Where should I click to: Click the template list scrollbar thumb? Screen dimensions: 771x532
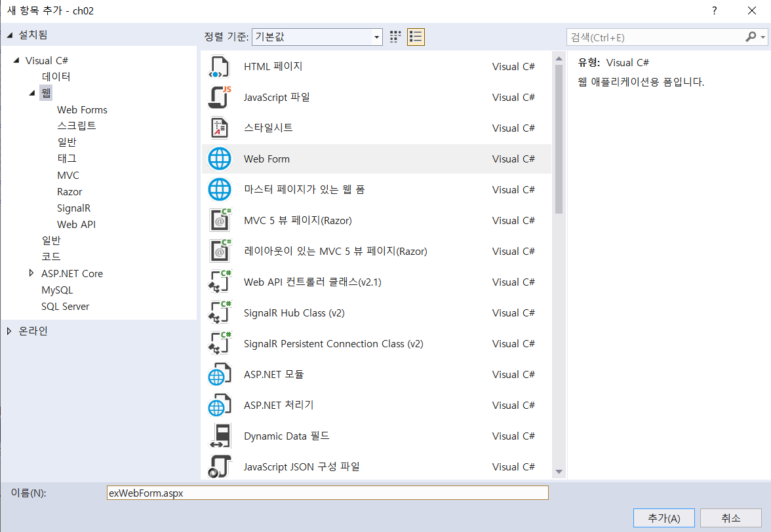click(559, 139)
